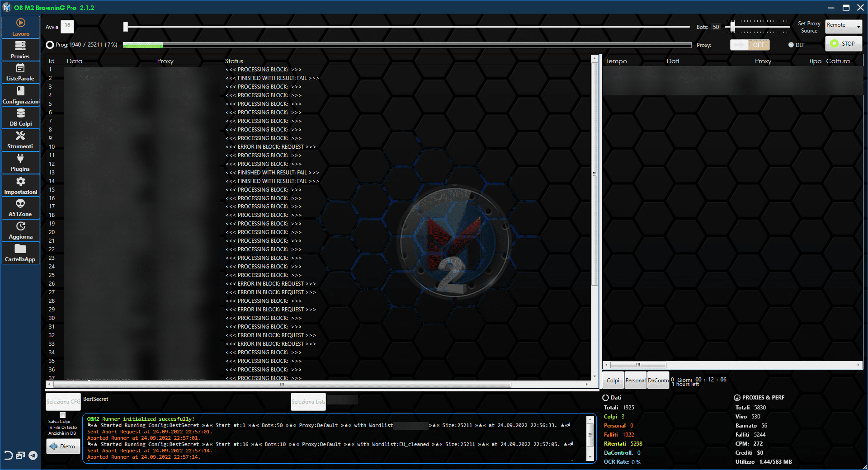Click the Tempo column header
The width and height of the screenshot is (868, 470).
[x=616, y=61]
